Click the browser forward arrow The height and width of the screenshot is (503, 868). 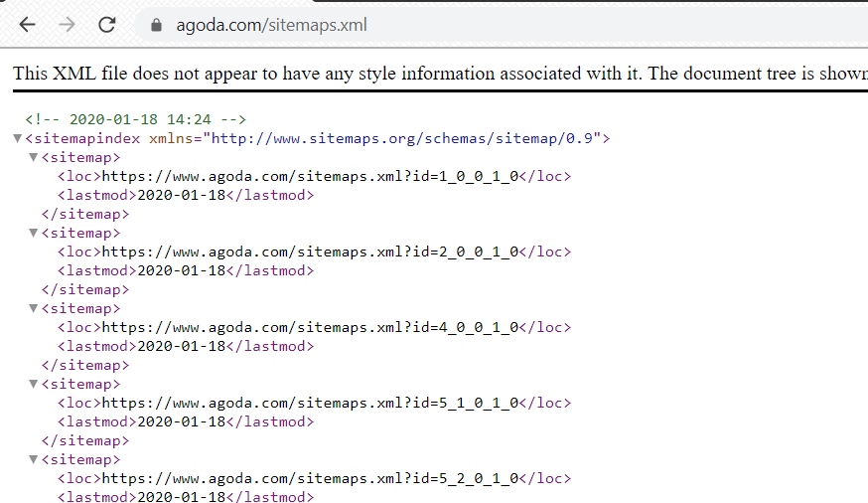coord(67,25)
